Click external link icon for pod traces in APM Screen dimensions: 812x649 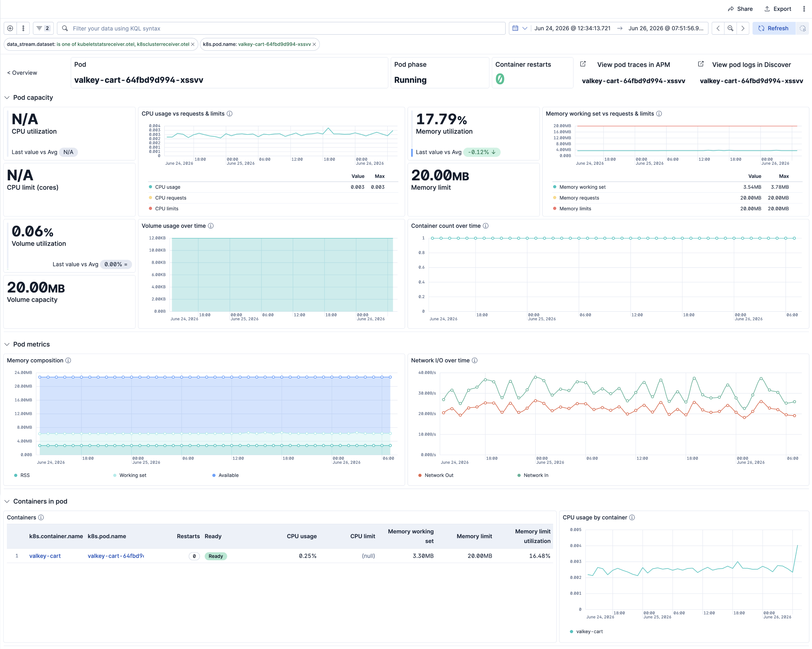click(583, 64)
